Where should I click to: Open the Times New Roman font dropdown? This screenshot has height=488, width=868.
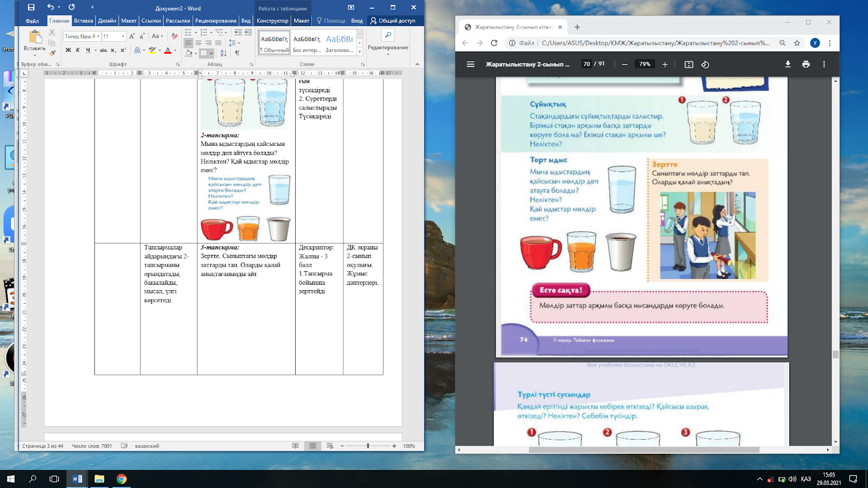pyautogui.click(x=98, y=36)
